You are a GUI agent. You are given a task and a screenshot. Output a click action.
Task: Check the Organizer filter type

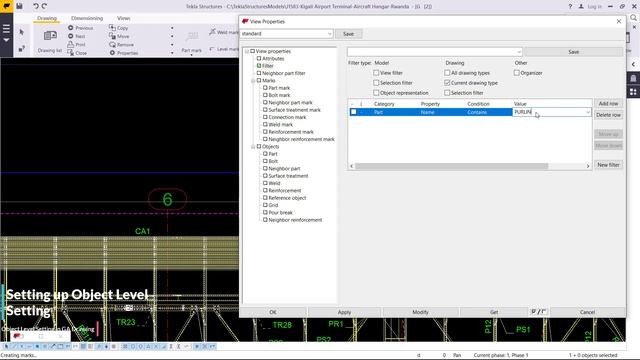(x=517, y=73)
